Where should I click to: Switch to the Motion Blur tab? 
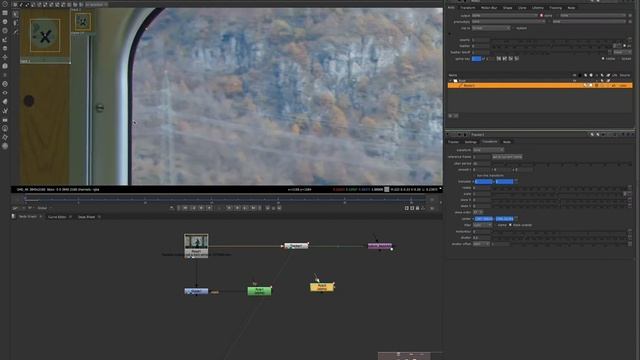coord(489,8)
